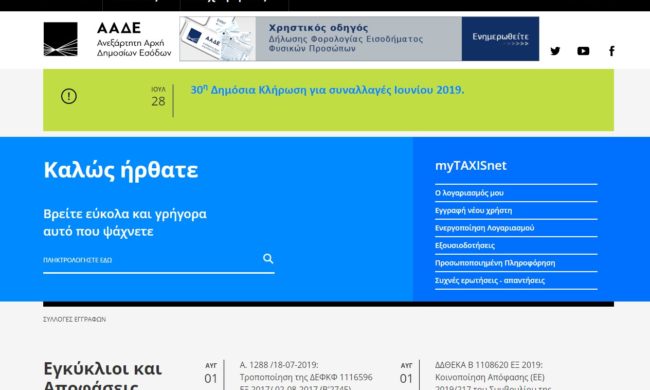Open Ενεργοποίηση Λογαριασμού link
The width and height of the screenshot is (650, 390).
484,228
